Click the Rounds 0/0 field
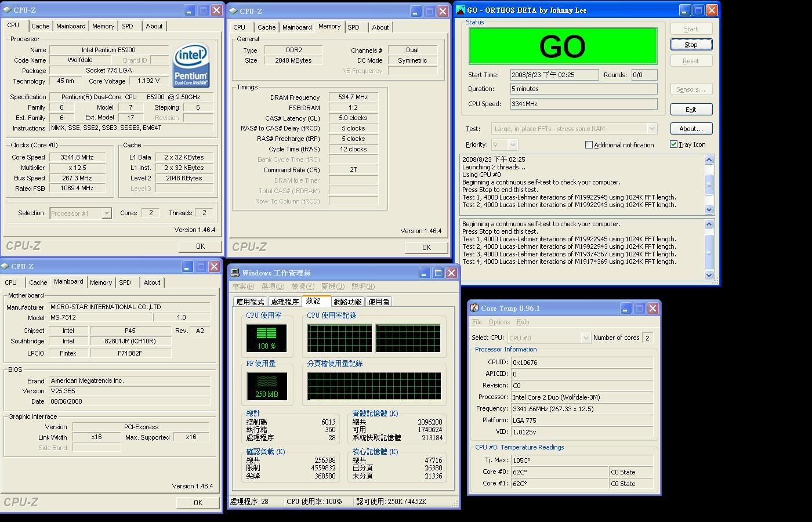The height and width of the screenshot is (522, 812). [x=644, y=75]
